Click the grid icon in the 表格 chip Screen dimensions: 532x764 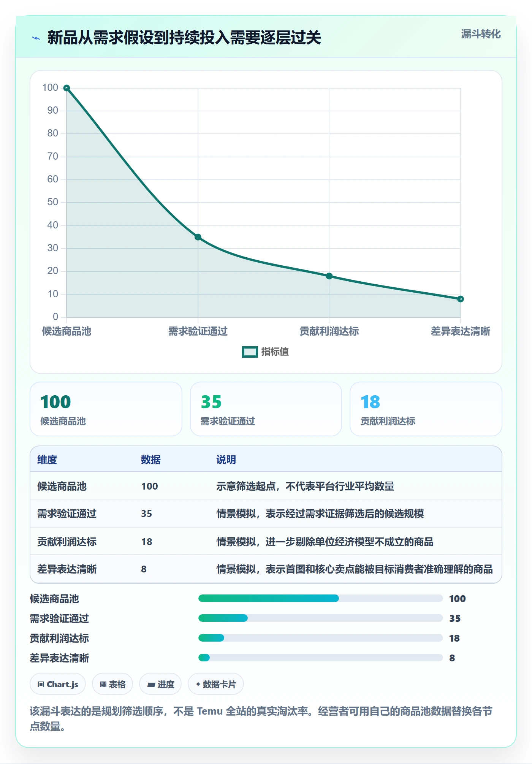[103, 685]
